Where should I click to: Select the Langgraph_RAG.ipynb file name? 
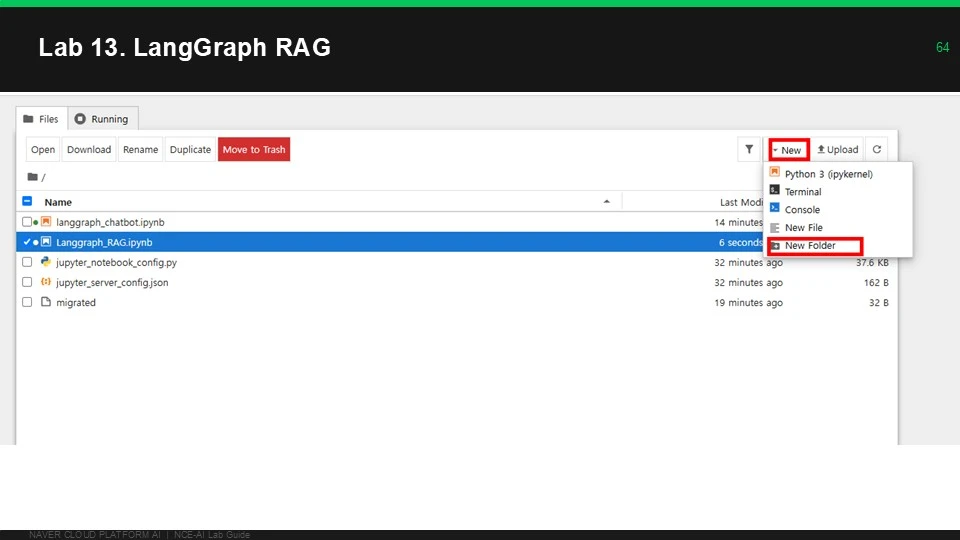click(x=104, y=242)
